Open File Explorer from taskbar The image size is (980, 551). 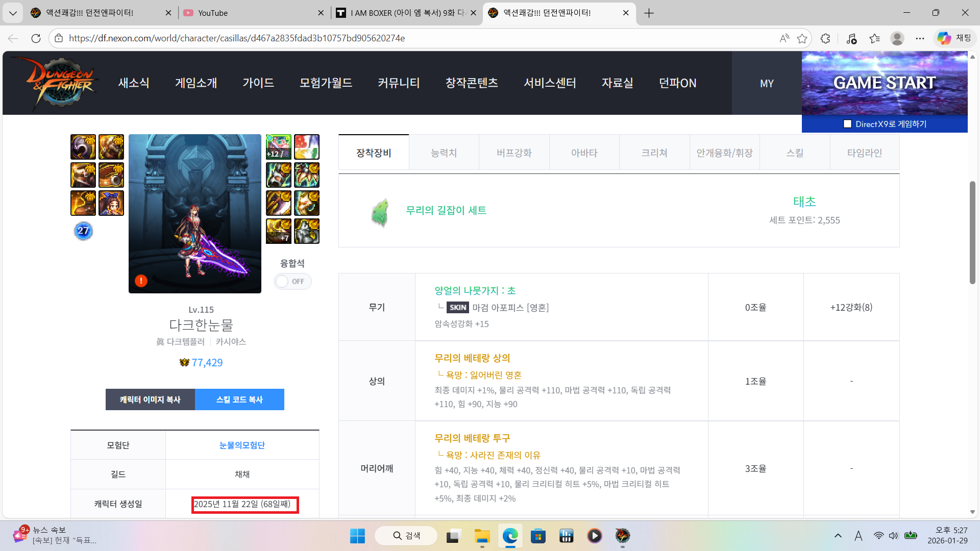click(481, 536)
